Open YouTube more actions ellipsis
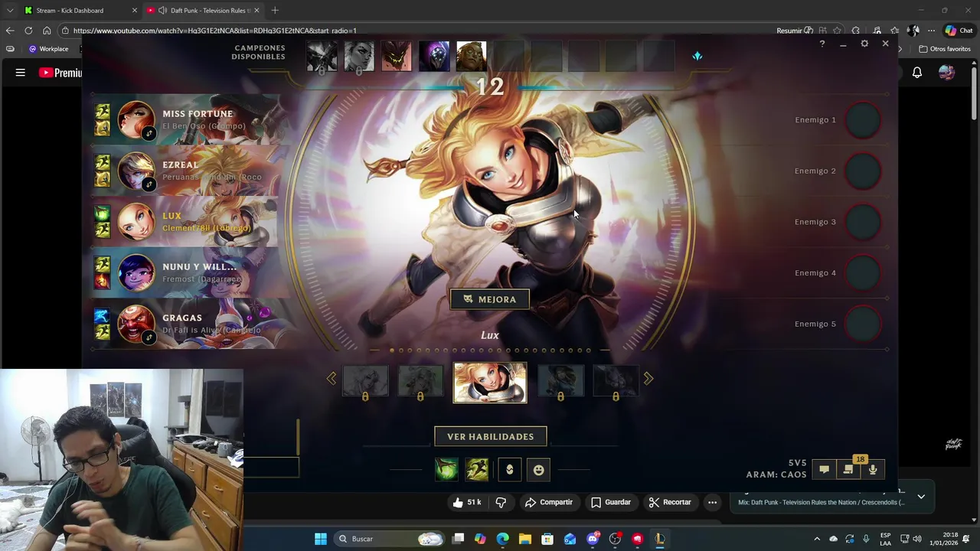 click(712, 502)
